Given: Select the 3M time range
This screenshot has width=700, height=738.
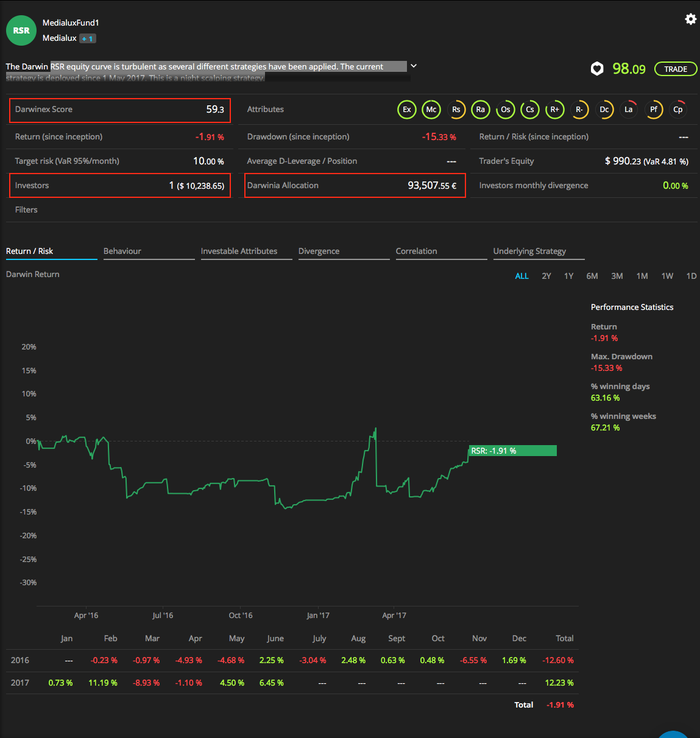Looking at the screenshot, I should pyautogui.click(x=617, y=276).
